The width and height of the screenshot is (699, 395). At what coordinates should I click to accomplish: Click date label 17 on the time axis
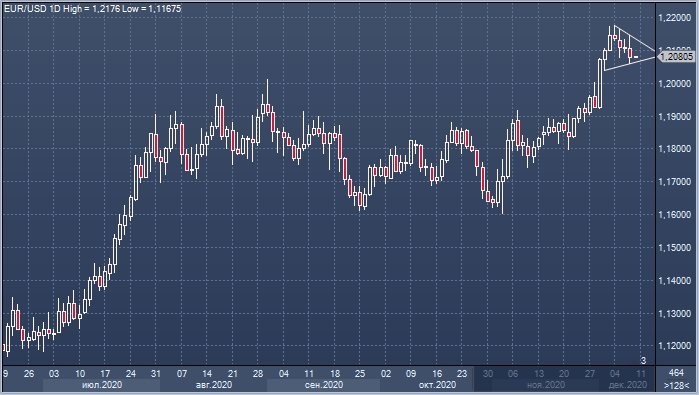pyautogui.click(x=105, y=374)
